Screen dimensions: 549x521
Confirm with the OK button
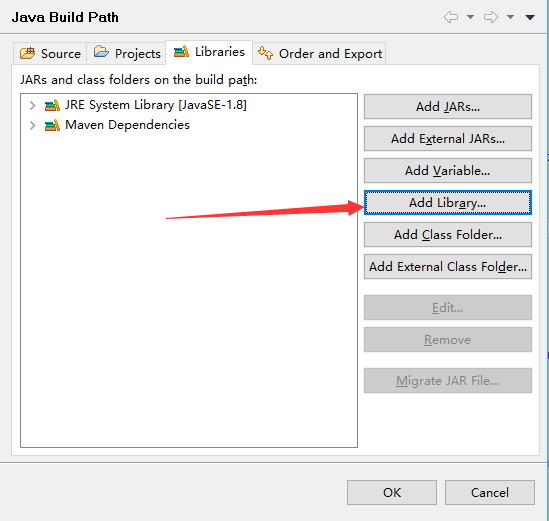tap(392, 492)
